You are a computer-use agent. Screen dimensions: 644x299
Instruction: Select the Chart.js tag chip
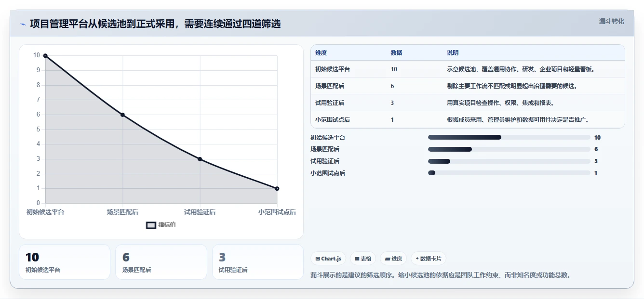[x=328, y=259]
